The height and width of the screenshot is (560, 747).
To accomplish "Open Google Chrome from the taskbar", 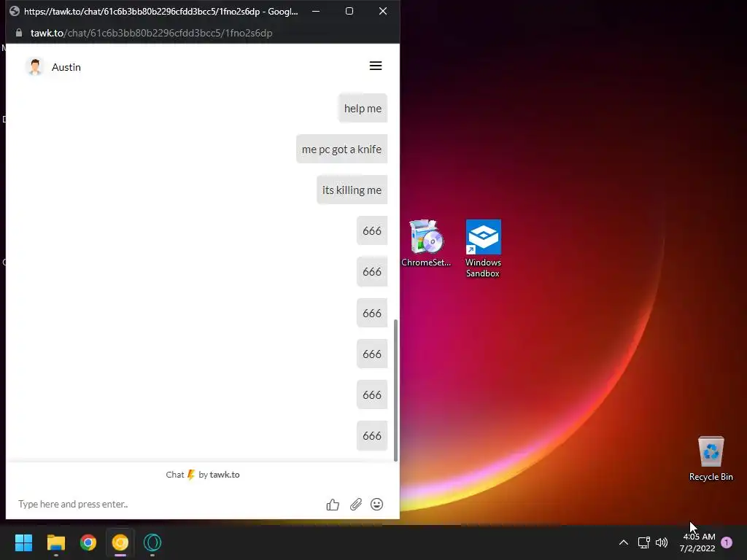I will pyautogui.click(x=88, y=542).
